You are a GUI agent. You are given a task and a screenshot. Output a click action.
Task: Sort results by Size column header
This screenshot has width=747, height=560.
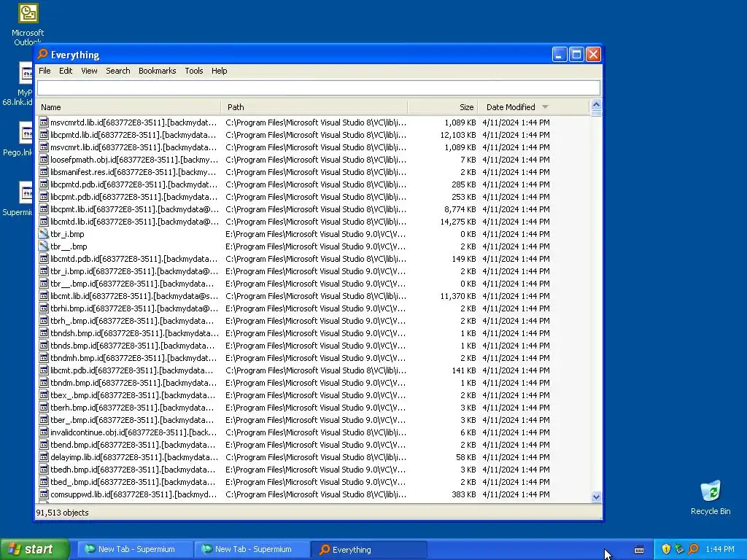443,107
